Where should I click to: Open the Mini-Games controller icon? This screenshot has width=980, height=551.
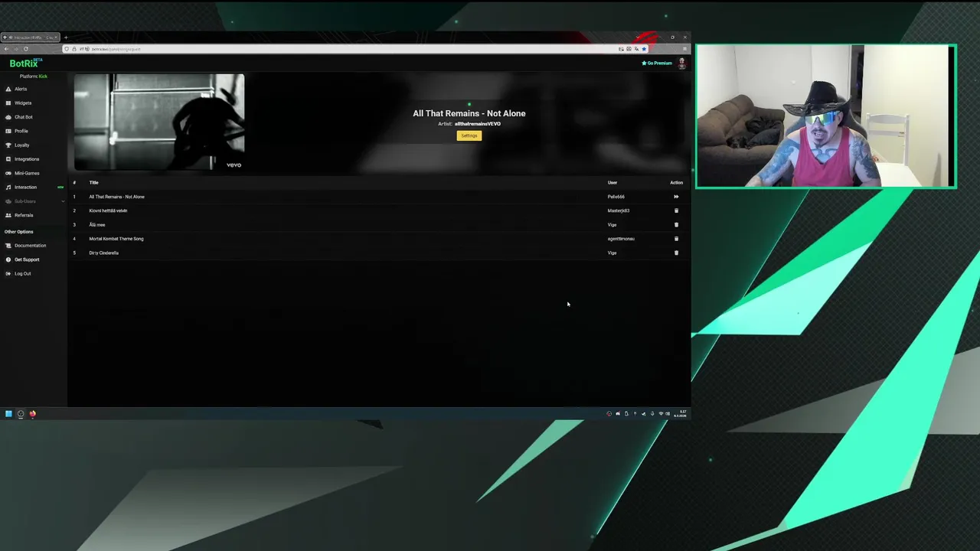(x=8, y=173)
